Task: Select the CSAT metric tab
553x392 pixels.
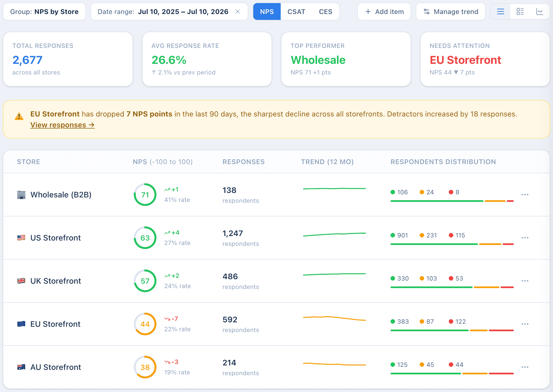Action: 296,11
